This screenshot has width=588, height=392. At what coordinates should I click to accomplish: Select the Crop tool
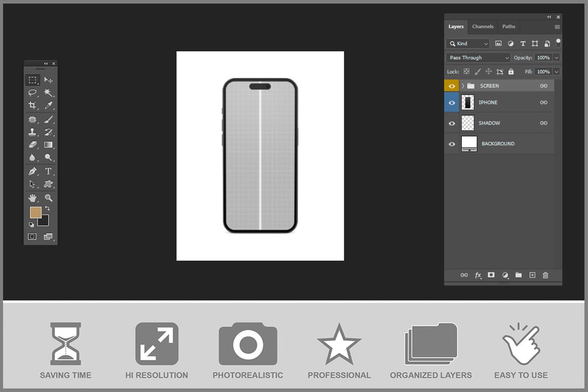(x=33, y=105)
